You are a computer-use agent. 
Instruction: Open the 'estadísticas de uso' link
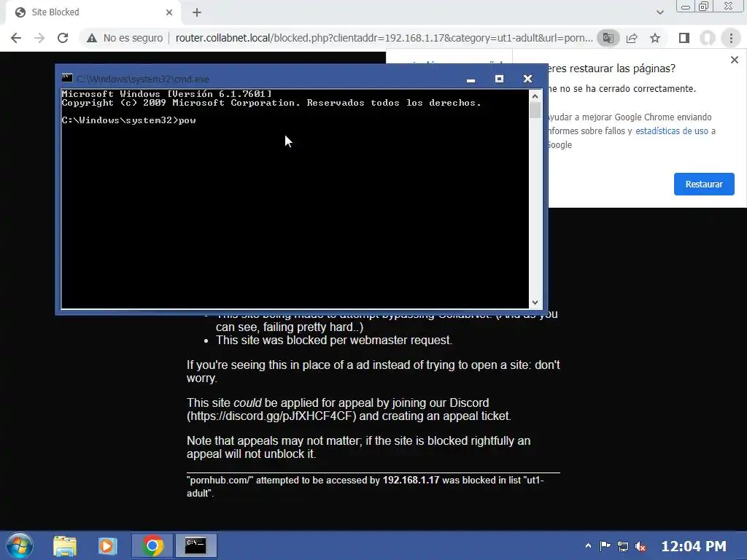point(672,131)
